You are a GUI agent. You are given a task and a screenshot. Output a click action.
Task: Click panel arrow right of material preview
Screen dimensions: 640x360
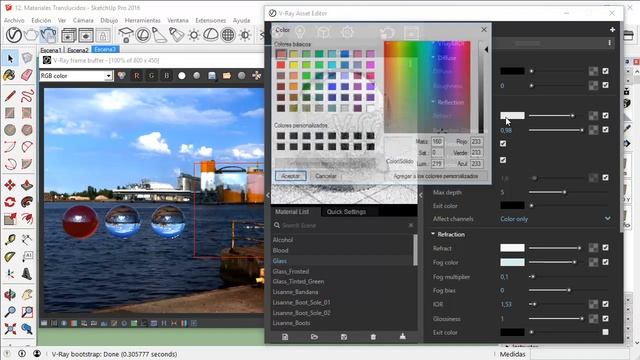(421, 195)
